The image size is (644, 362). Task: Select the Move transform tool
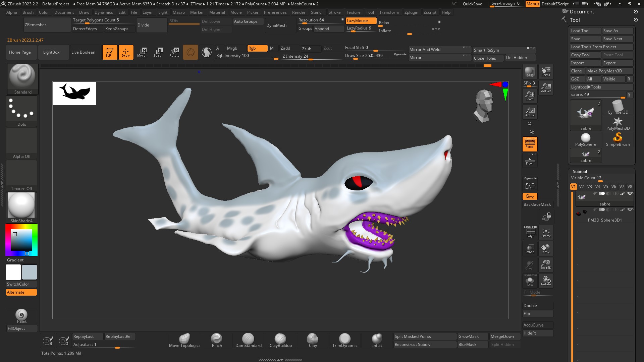tap(142, 52)
